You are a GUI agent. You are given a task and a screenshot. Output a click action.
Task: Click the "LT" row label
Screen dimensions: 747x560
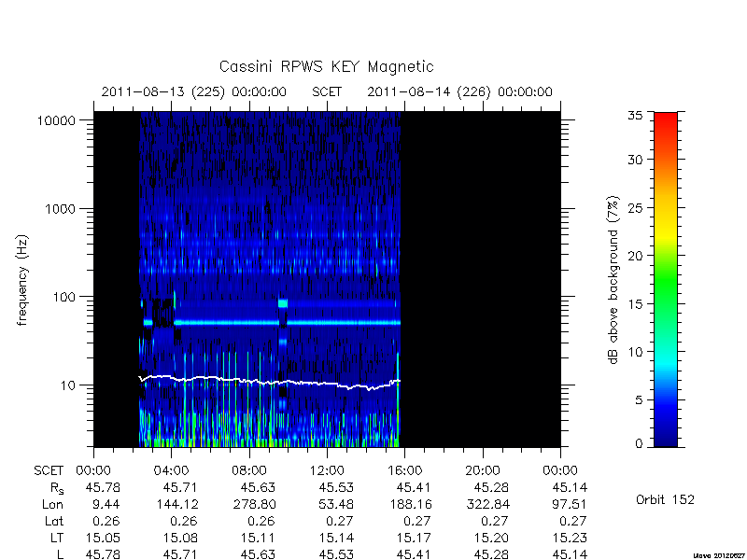click(57, 539)
